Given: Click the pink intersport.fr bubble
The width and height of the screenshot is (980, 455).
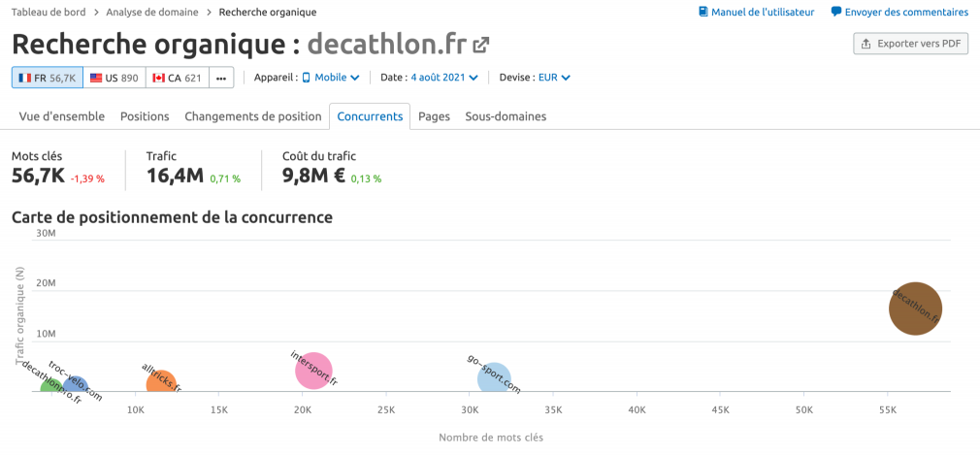Looking at the screenshot, I should pyautogui.click(x=313, y=371).
